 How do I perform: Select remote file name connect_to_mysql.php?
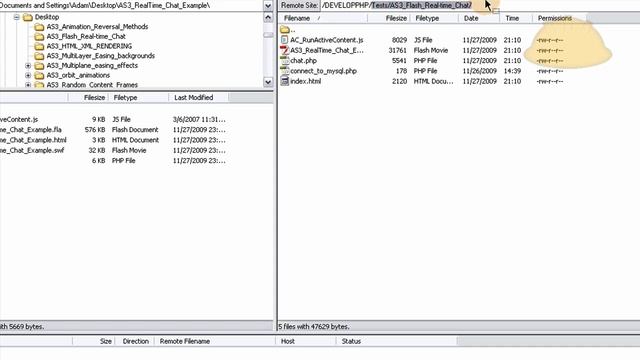pyautogui.click(x=323, y=71)
